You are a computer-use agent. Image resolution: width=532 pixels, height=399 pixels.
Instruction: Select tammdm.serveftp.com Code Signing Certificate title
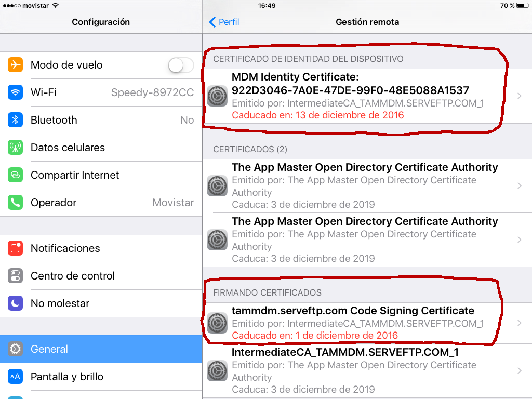353,311
